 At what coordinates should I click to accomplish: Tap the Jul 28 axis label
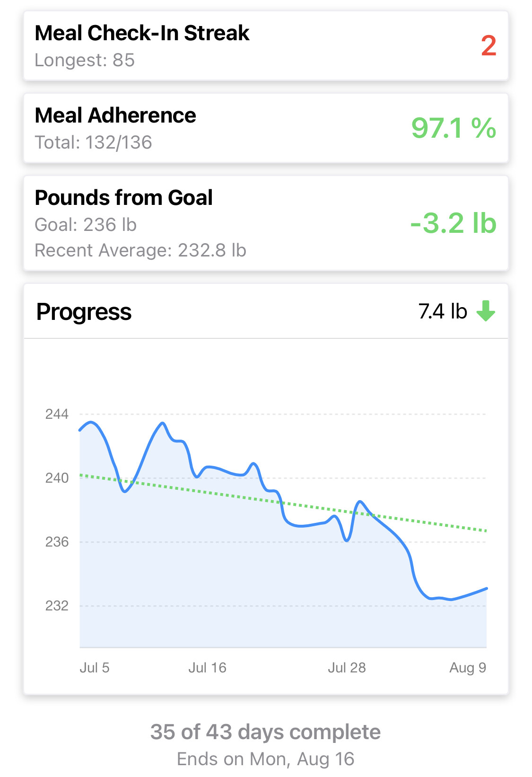[347, 668]
